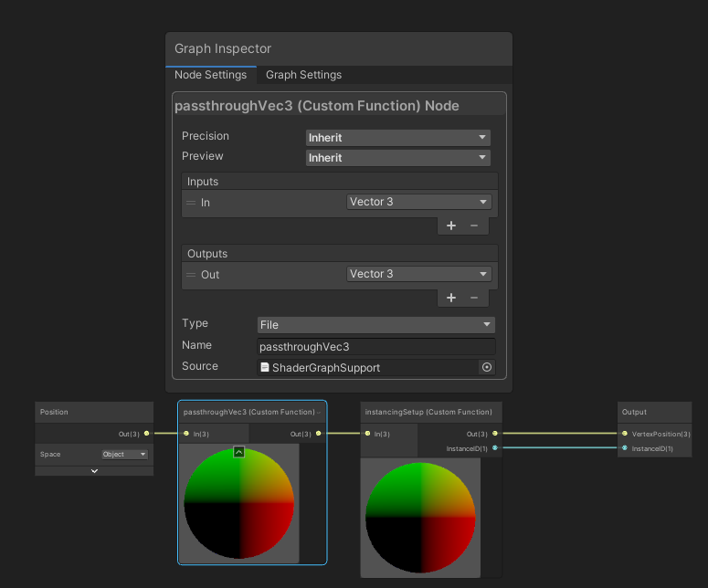This screenshot has width=708, height=588.
Task: Remove an output with the minus icon
Action: pos(474,298)
